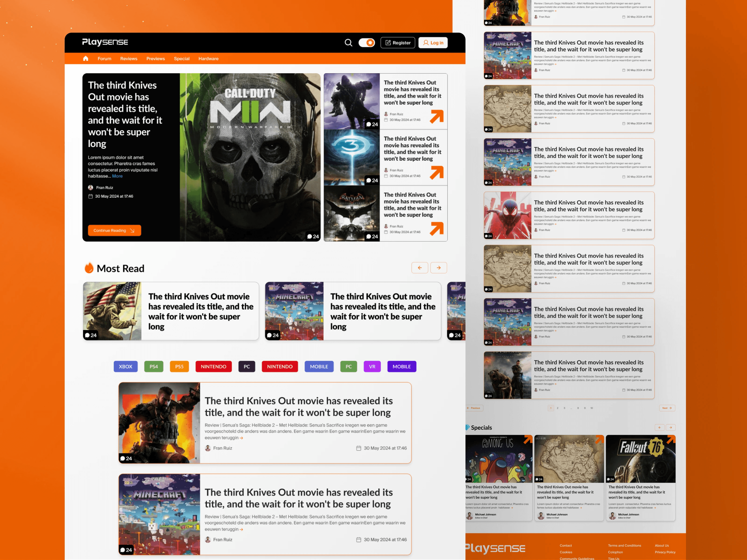Open the Special menu item

coord(182,59)
